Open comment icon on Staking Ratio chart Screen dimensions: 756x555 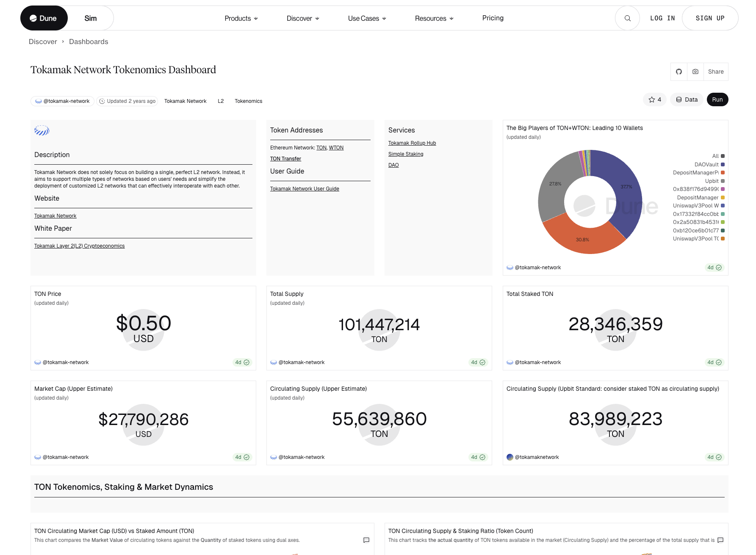[x=720, y=540]
